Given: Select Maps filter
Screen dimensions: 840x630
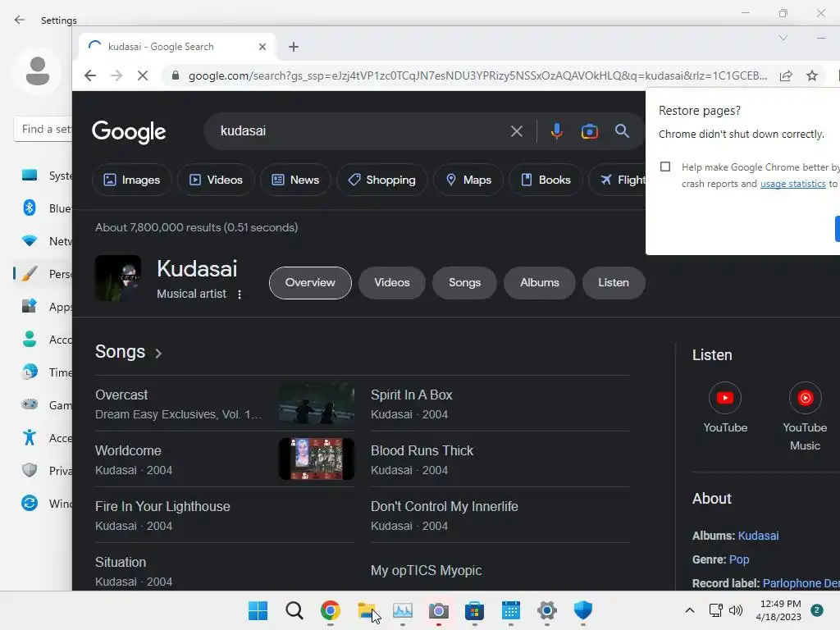Looking at the screenshot, I should [468, 180].
